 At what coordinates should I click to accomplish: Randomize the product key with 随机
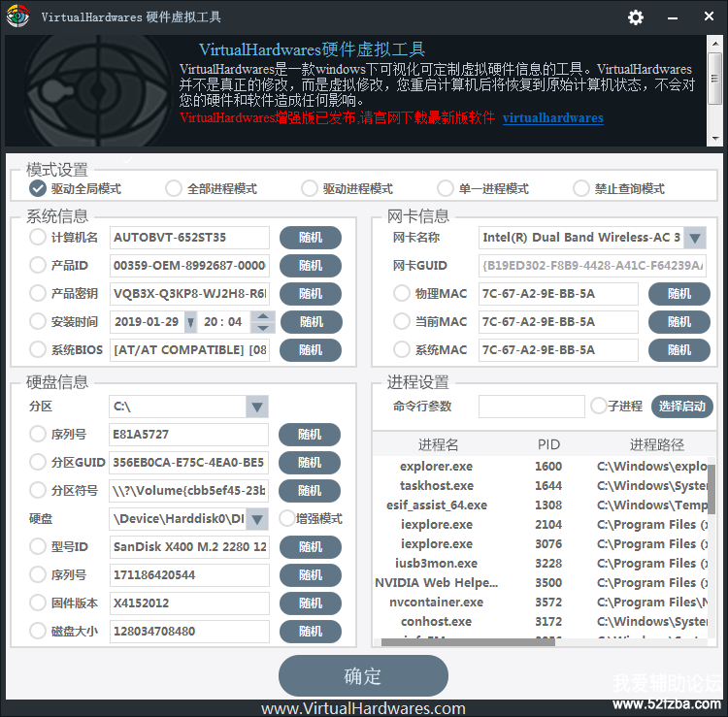coord(311,294)
